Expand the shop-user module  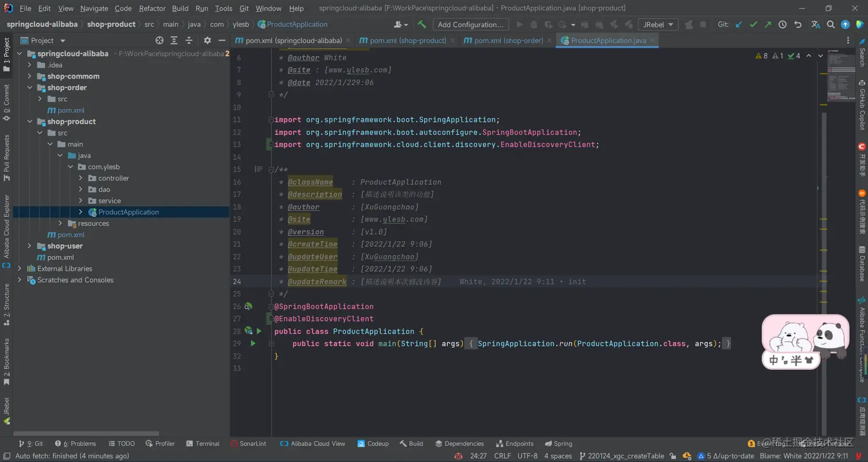tap(29, 246)
